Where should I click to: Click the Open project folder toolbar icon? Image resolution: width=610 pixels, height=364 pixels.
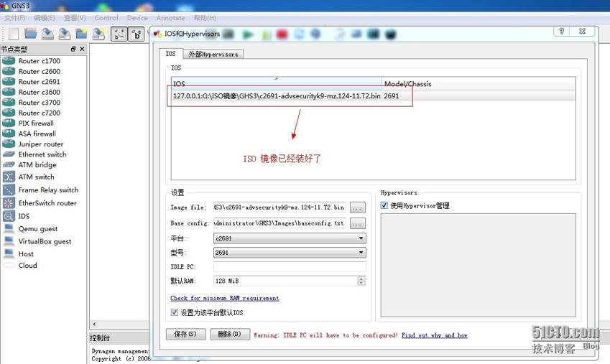pos(30,34)
